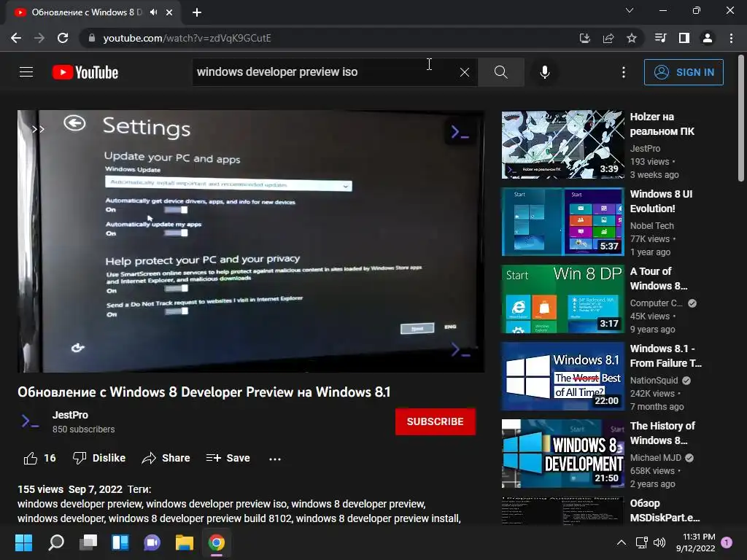Viewport: 747px width, 560px height.
Task: Dislike the video
Action: 99,458
